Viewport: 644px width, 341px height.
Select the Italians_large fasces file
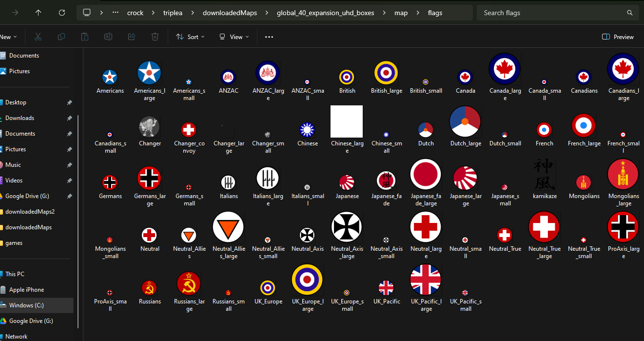(x=268, y=178)
